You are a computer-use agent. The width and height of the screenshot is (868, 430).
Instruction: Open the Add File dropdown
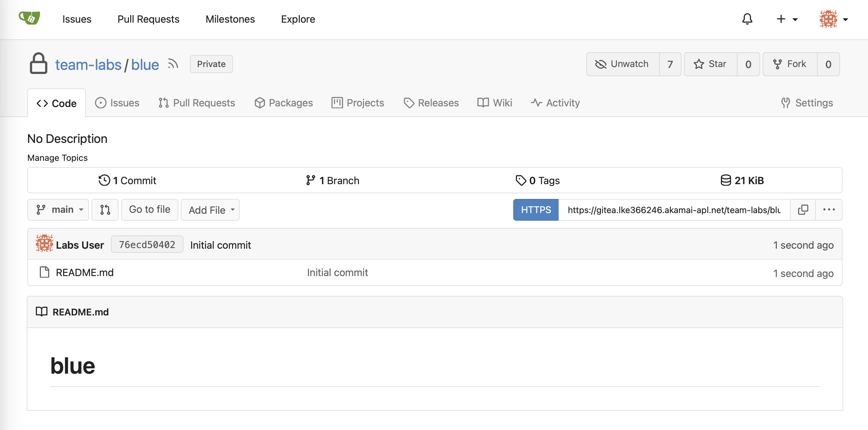211,210
